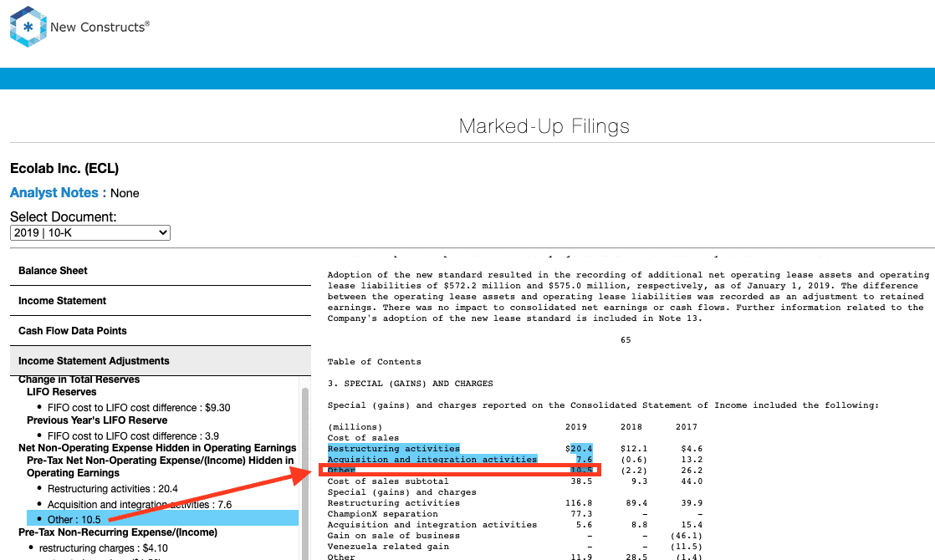
Task: Click the '2018' column header in the table
Action: click(631, 427)
